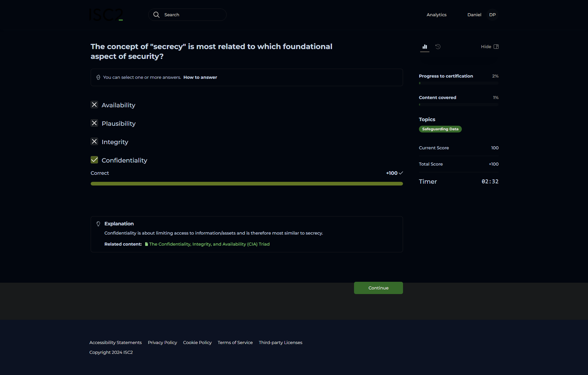Image resolution: width=588 pixels, height=375 pixels.
Task: Open the Analytics menu item
Action: (x=436, y=15)
